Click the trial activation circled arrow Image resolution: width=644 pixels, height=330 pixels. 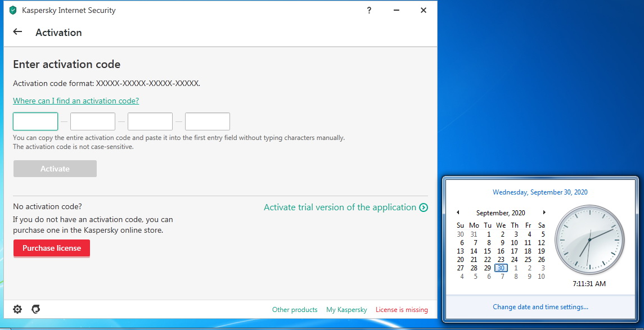point(424,207)
